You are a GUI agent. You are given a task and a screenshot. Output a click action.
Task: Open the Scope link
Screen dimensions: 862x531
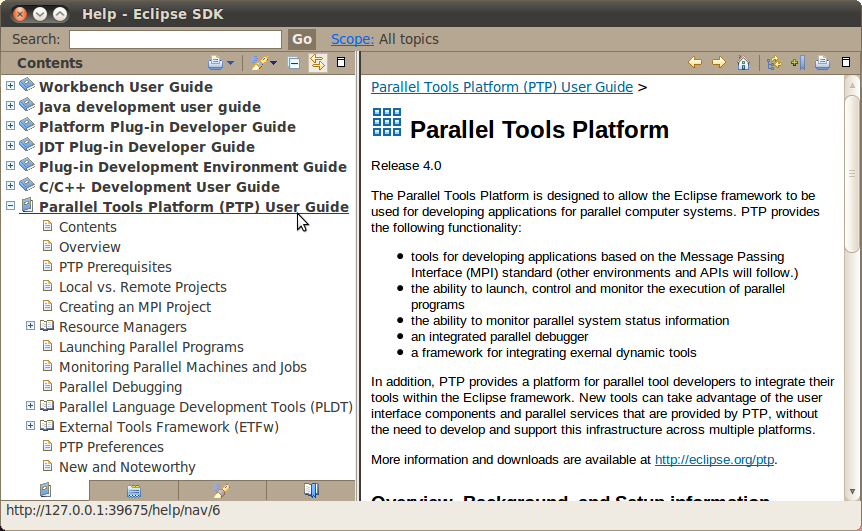tap(352, 39)
